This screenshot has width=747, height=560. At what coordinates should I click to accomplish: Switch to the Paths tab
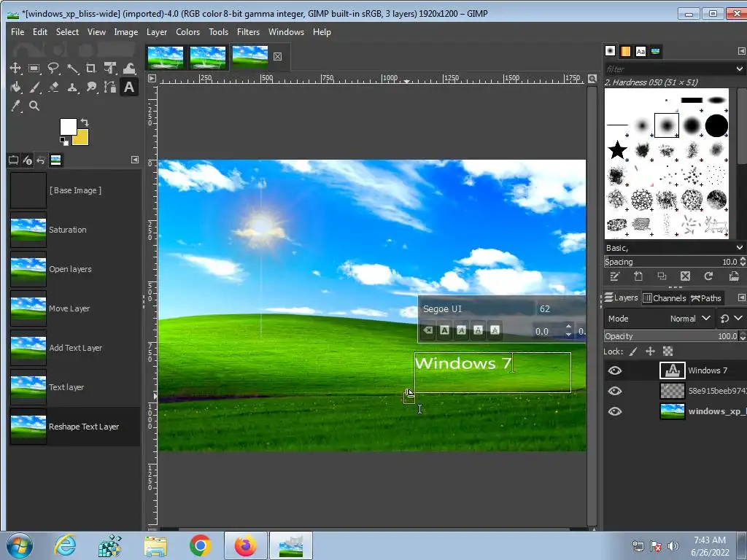coord(706,298)
